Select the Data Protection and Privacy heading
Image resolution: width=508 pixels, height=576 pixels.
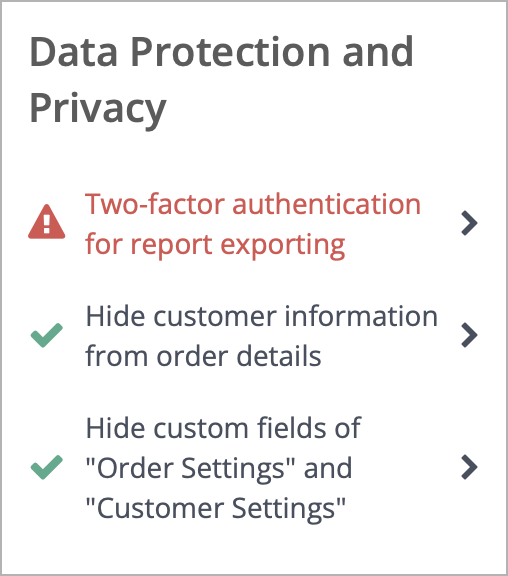pos(221,80)
